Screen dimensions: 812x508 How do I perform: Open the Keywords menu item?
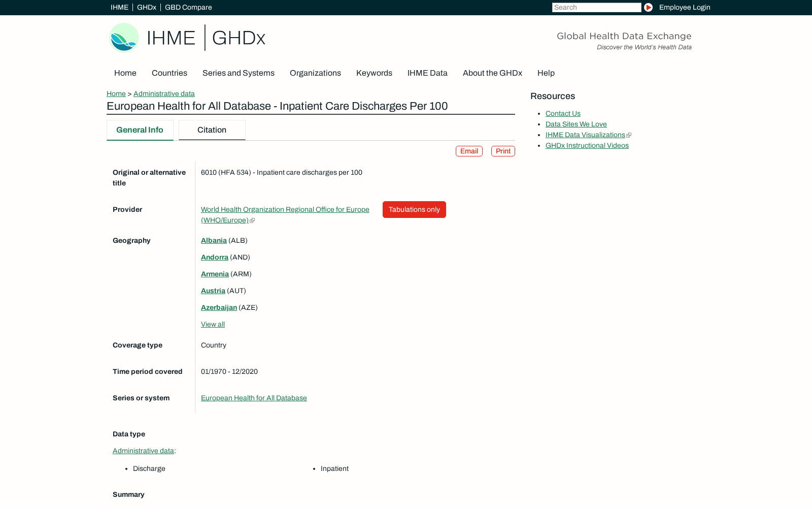374,73
